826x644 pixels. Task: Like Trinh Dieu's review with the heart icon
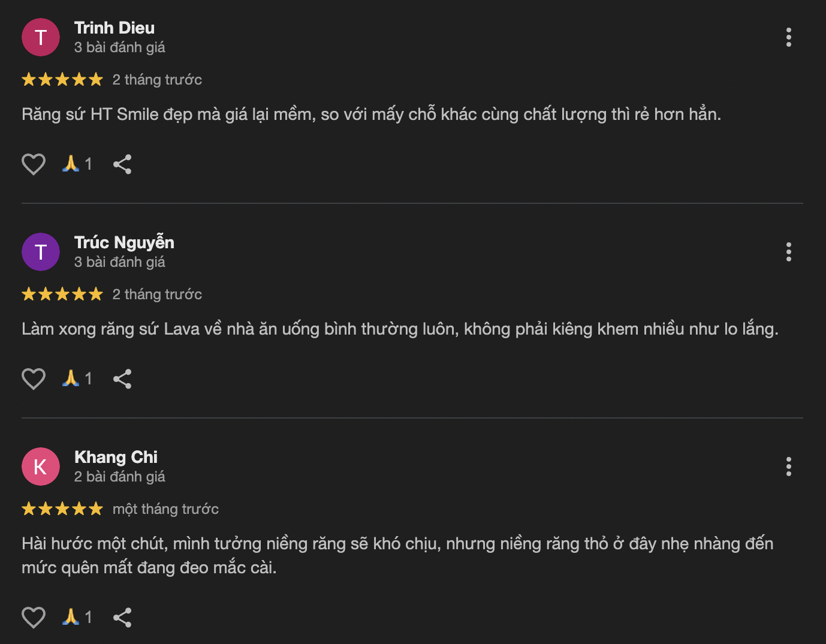[x=34, y=164]
